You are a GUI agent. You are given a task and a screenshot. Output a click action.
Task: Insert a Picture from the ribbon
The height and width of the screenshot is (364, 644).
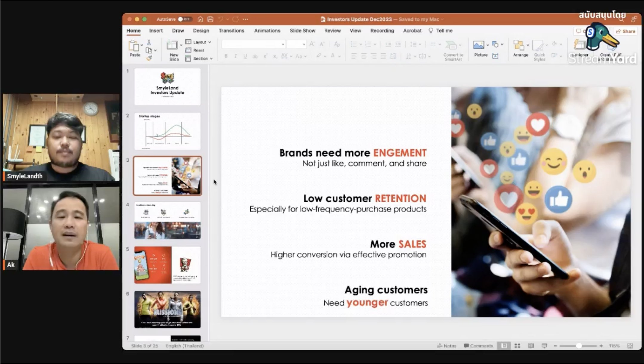click(478, 45)
